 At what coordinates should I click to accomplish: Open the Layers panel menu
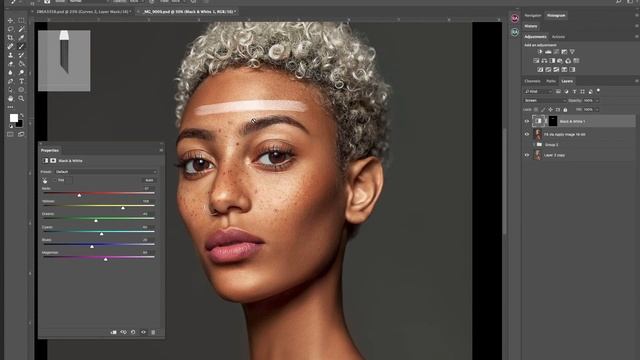point(636,81)
